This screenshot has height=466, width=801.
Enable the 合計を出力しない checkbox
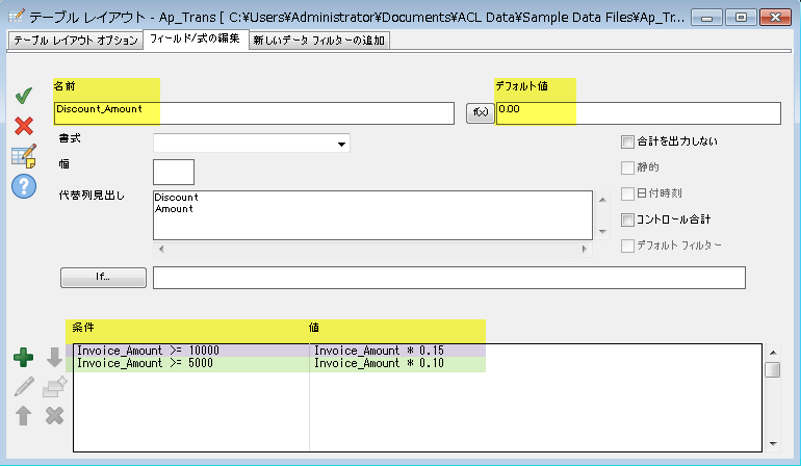(x=628, y=142)
